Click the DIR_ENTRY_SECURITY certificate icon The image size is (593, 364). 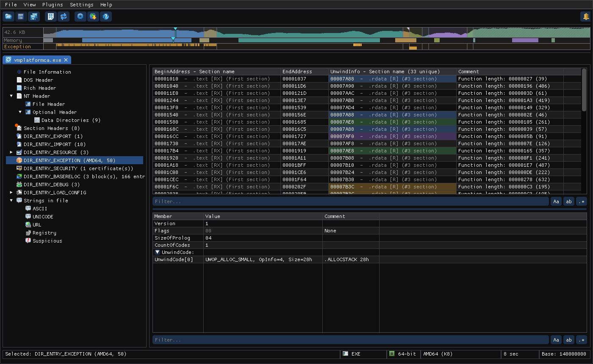pyautogui.click(x=19, y=168)
